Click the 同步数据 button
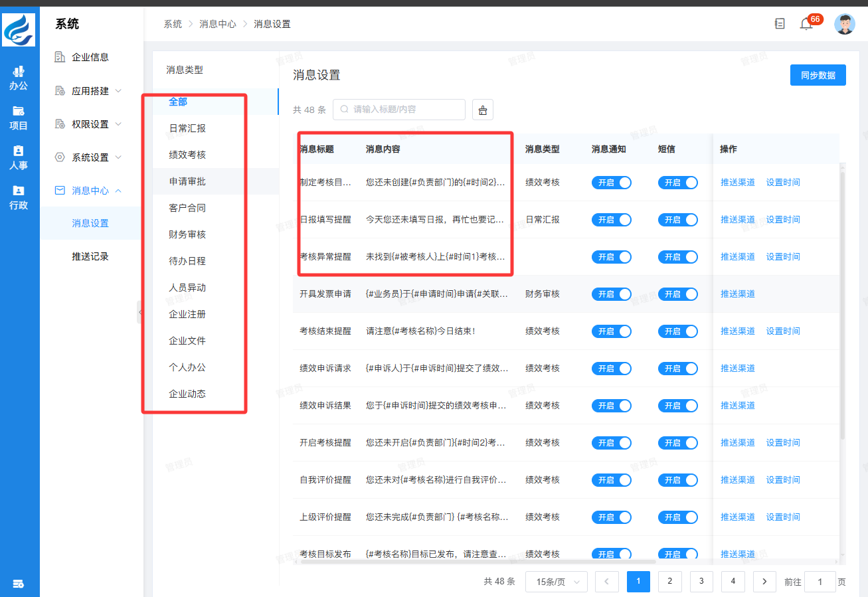The height and width of the screenshot is (597, 868). click(x=818, y=76)
